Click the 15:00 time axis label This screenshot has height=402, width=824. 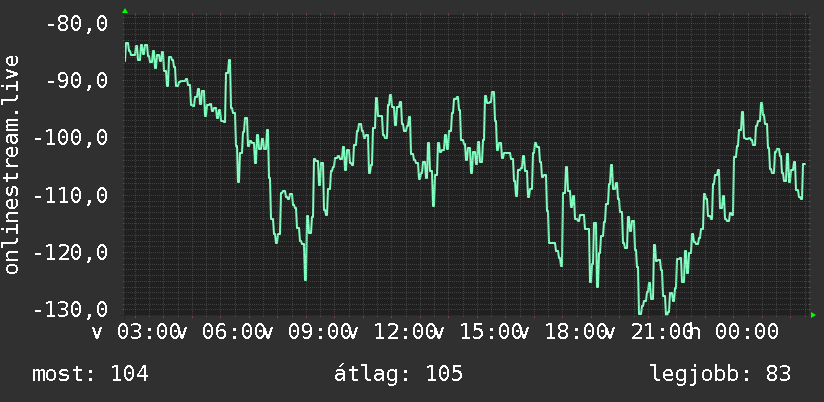pos(490,332)
